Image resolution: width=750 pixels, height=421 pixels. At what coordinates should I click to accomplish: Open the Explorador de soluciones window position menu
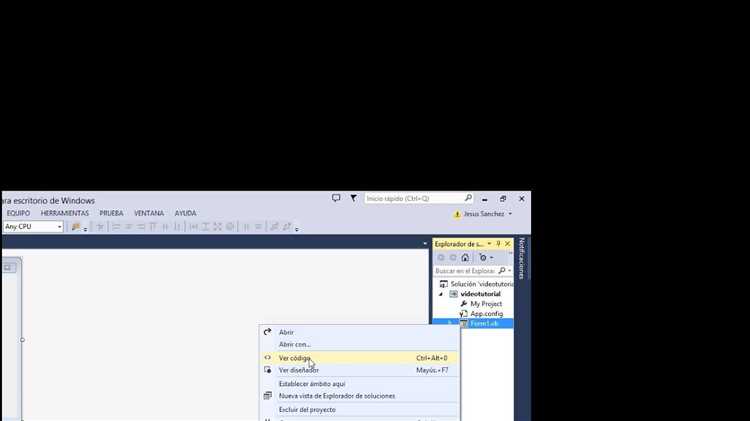(489, 244)
